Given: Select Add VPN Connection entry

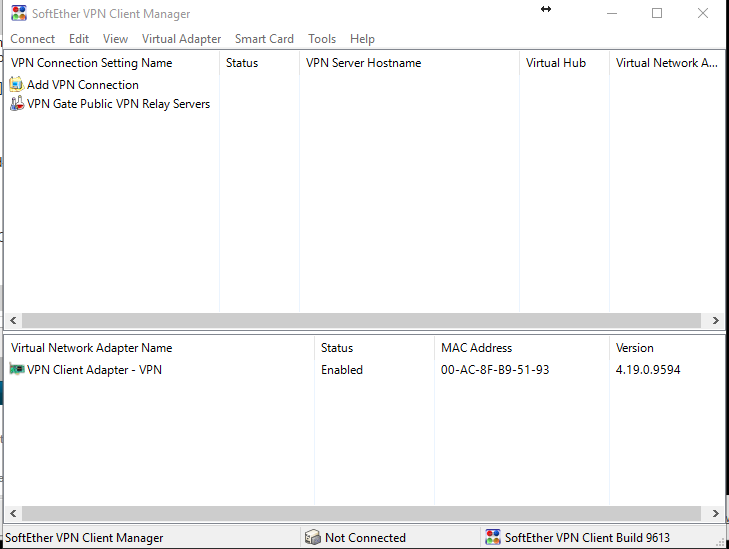Looking at the screenshot, I should coord(83,85).
